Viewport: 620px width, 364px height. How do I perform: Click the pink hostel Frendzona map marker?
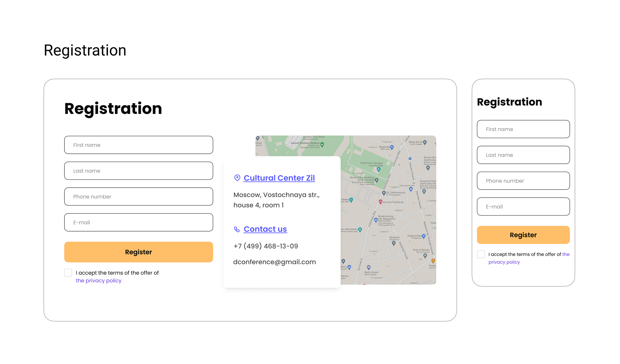point(380,202)
